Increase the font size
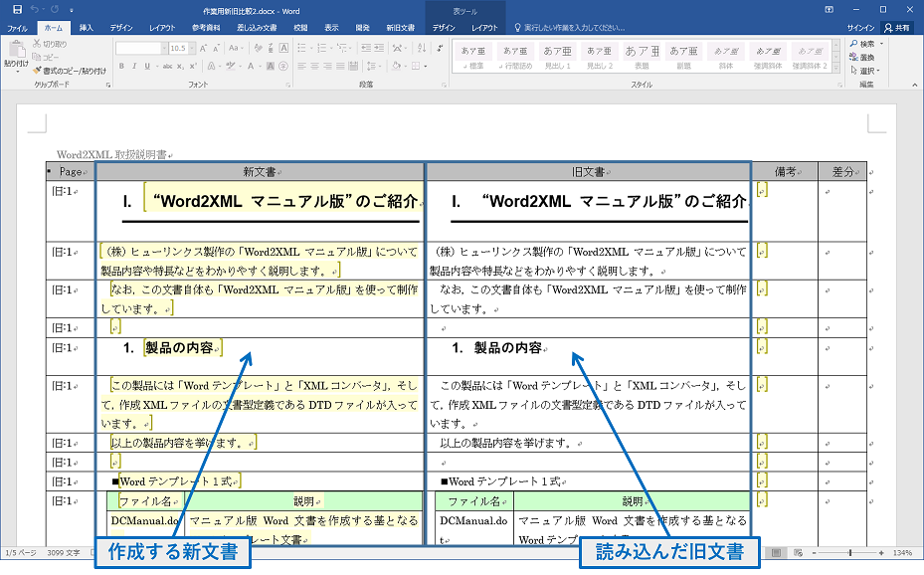Image resolution: width=924 pixels, height=575 pixels. click(x=203, y=49)
